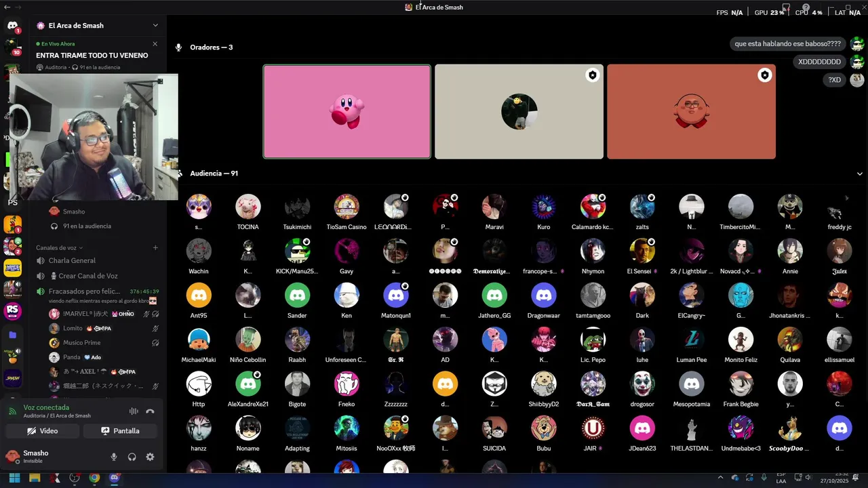The height and width of the screenshot is (488, 868).
Task: Open the server folder icon in sidebar
Action: point(12,335)
